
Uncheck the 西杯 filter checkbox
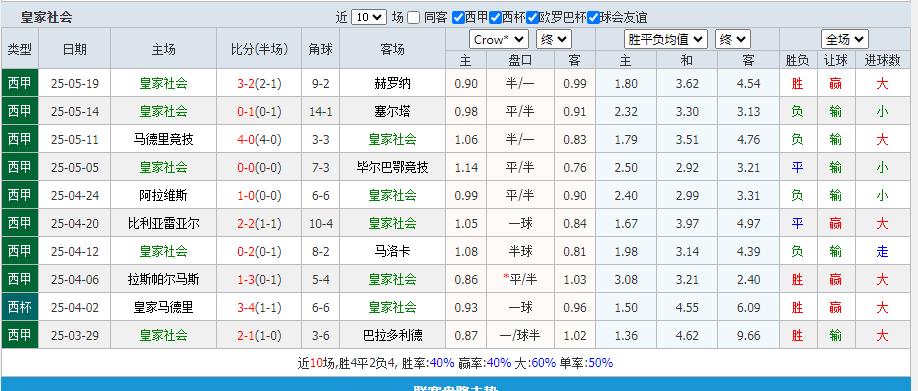pyautogui.click(x=495, y=18)
